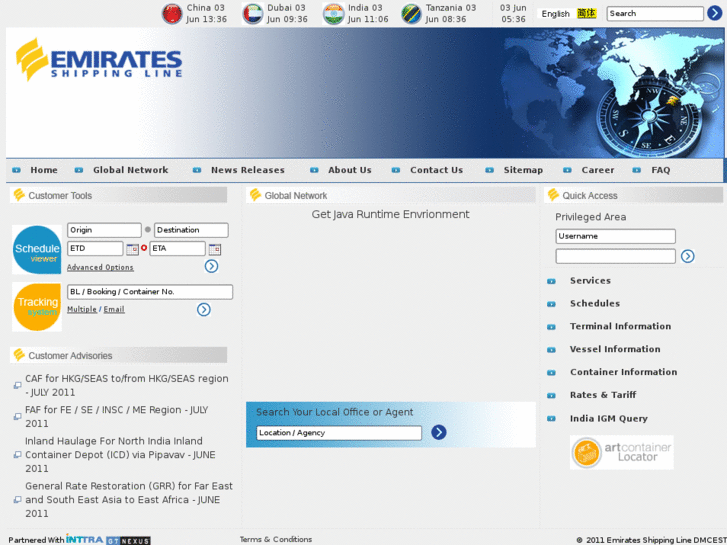The image size is (727, 545).
Task: Open Terminal Information link
Action: (x=620, y=326)
